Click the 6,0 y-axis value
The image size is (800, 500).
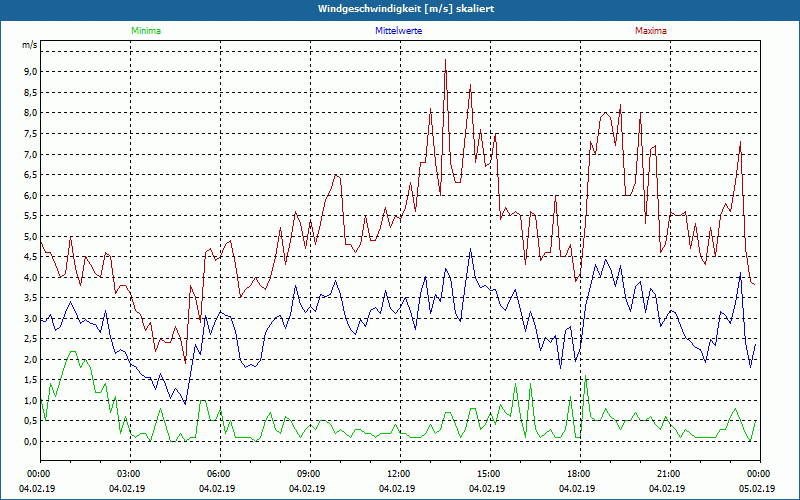31,195
